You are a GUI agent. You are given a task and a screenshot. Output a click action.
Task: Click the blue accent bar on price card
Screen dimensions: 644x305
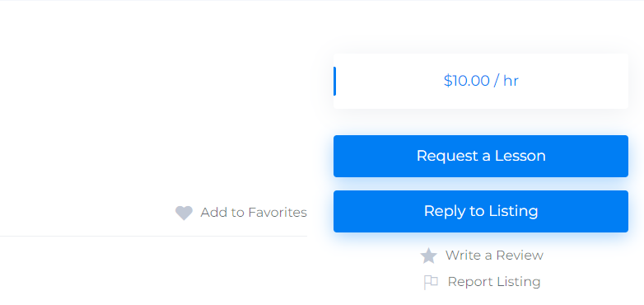tap(334, 81)
